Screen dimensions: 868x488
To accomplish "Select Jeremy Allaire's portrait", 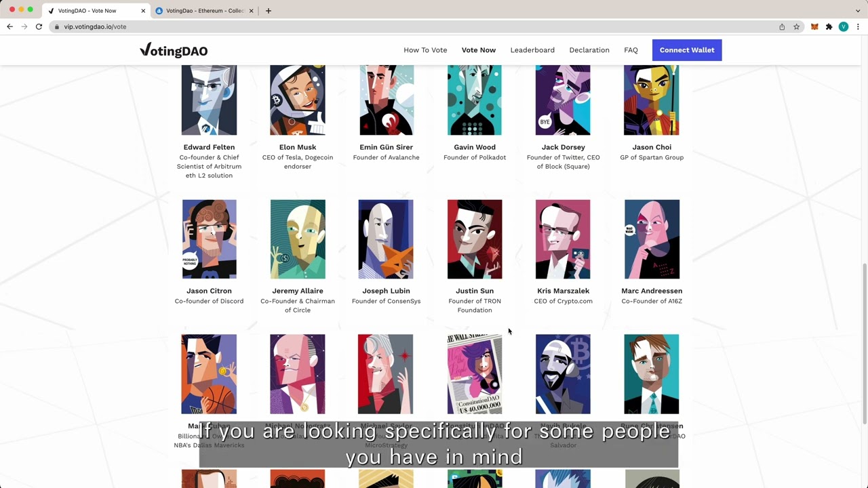I will click(x=298, y=239).
